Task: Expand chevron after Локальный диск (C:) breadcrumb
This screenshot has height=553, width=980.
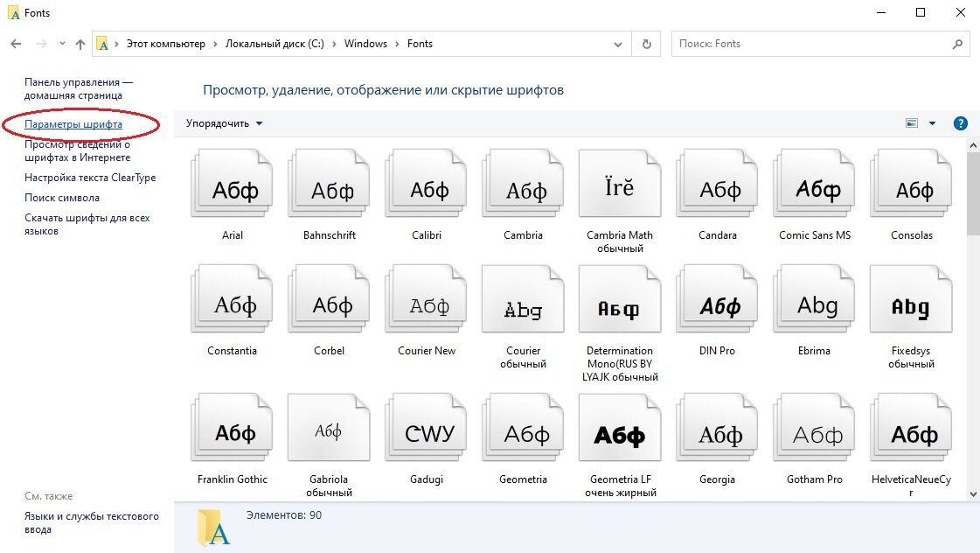Action: (x=334, y=44)
